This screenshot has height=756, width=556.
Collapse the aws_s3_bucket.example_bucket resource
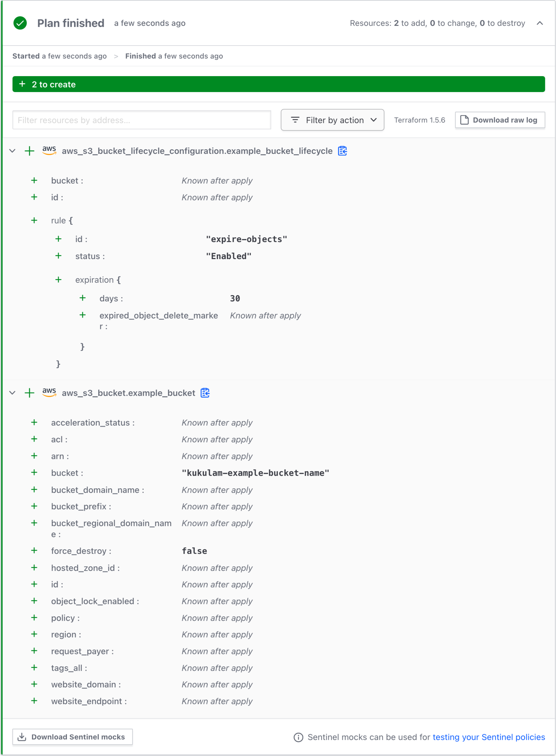[12, 393]
